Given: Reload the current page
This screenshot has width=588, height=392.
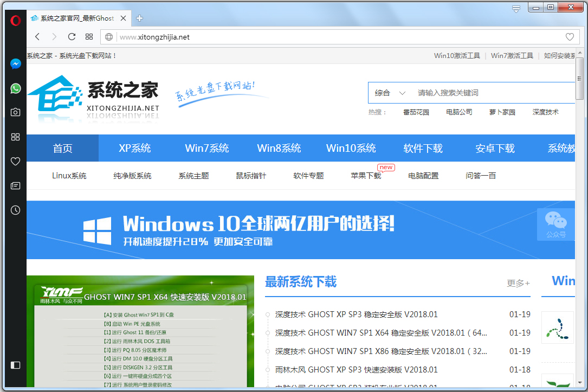Looking at the screenshot, I should [x=72, y=37].
